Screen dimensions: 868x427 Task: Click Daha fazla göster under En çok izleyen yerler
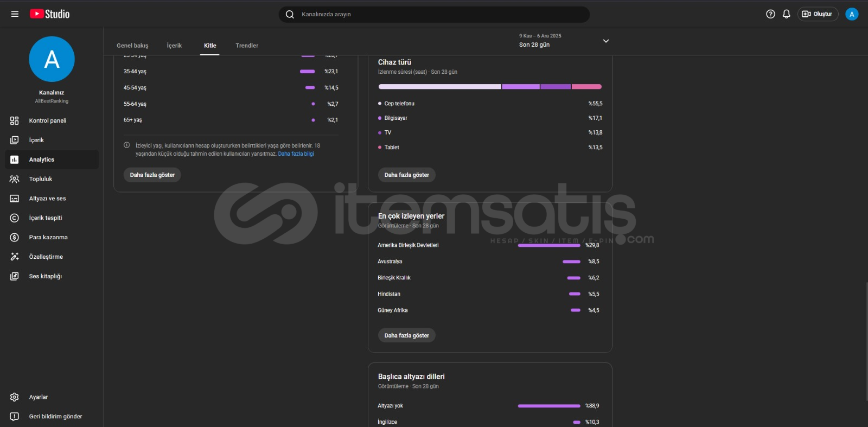[x=406, y=335]
